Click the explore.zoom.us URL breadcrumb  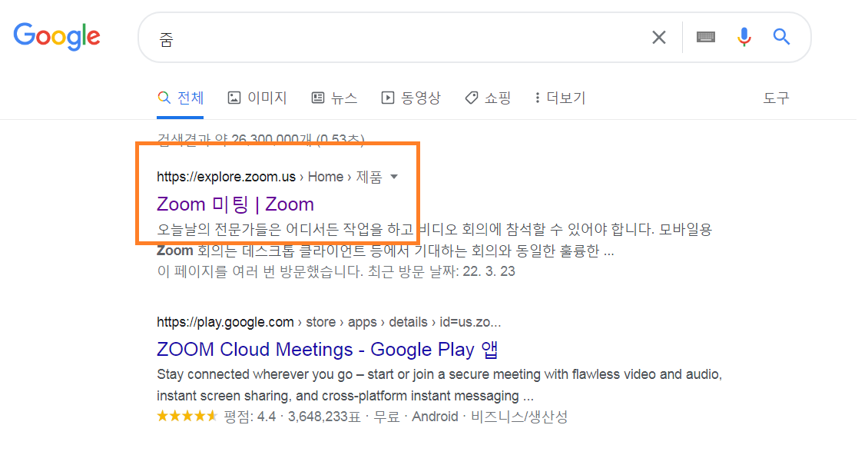226,177
